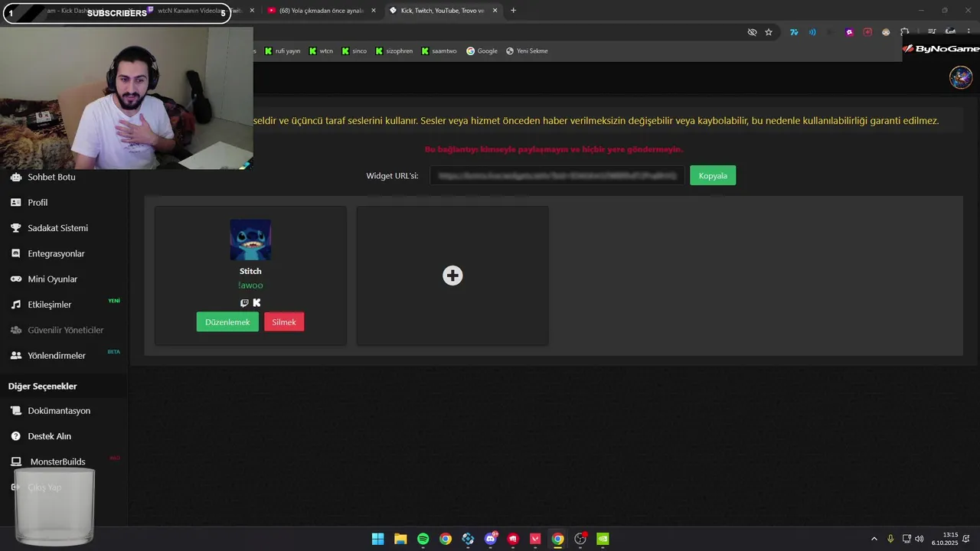Click the Sohbet Botu robot icon
Image resolution: width=980 pixels, height=551 pixels.
coord(15,177)
